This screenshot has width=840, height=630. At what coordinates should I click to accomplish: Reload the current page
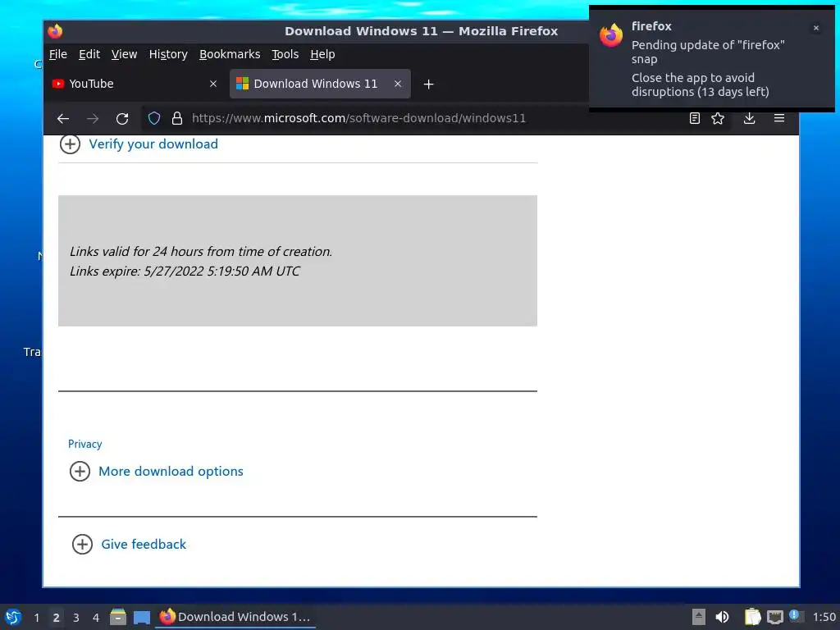point(122,118)
